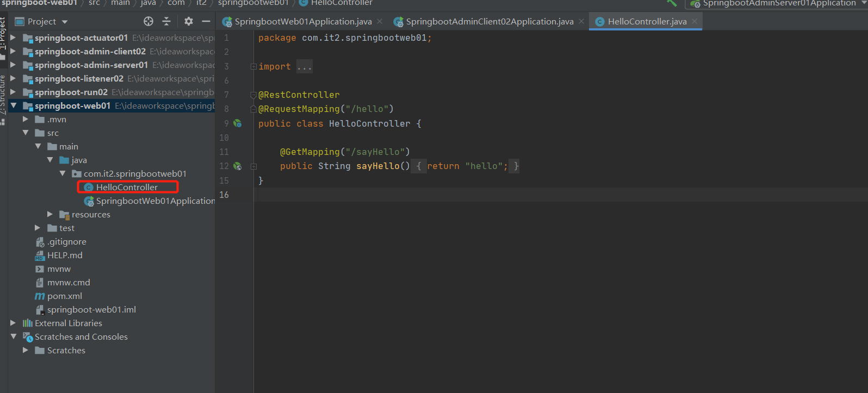
Task: Click the collapse all icon in Project panel
Action: (167, 21)
